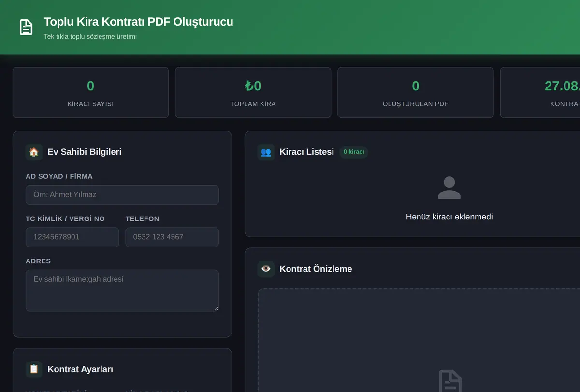Click the "TC KİMLİK / VERGİ NO" label
Image resolution: width=580 pixels, height=392 pixels.
[x=65, y=219]
